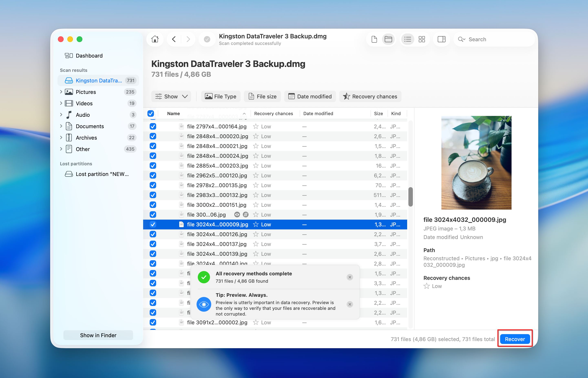
Task: Open Audio category in sidebar
Action: [98, 115]
